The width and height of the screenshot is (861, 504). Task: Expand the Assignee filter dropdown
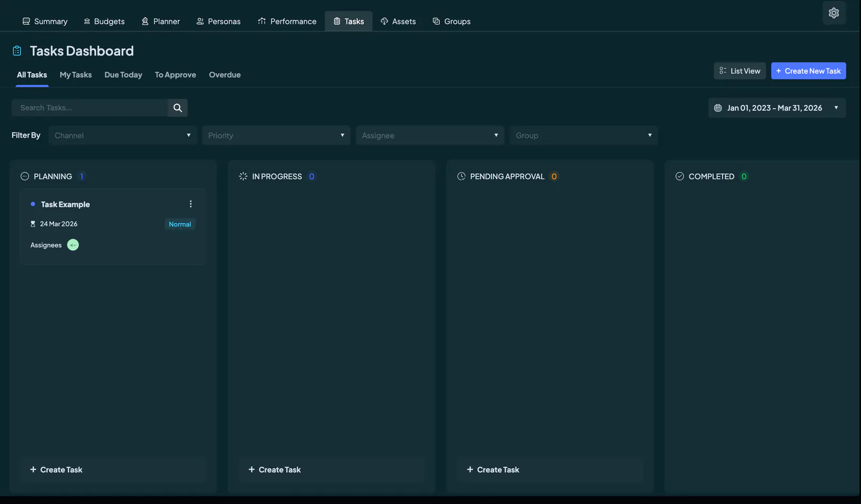click(430, 136)
